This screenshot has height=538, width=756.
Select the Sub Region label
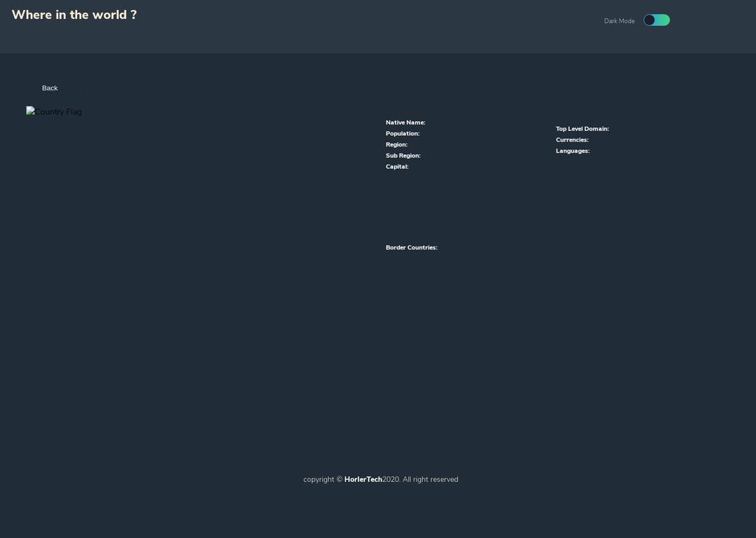pos(402,156)
